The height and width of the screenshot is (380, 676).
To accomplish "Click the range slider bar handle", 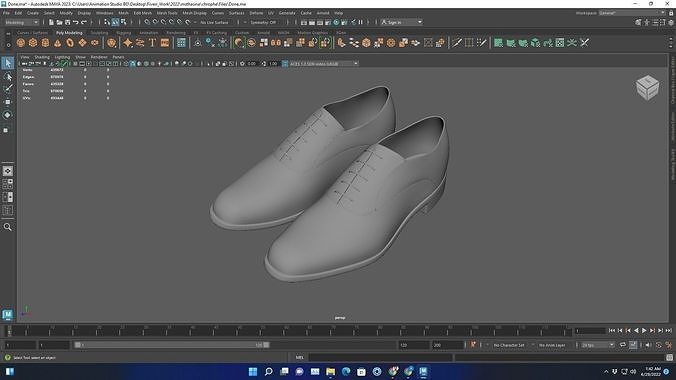I will pos(172,345).
